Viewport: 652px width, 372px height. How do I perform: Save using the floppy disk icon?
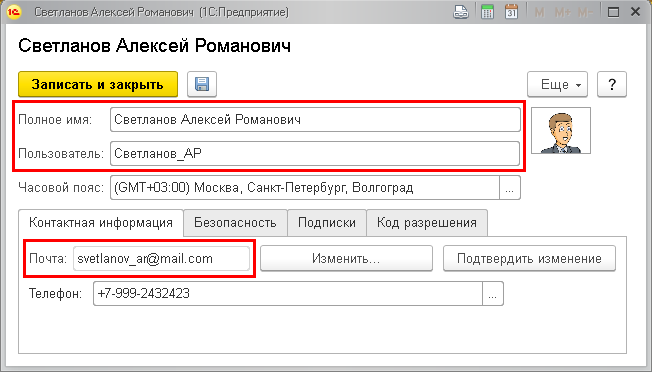pyautogui.click(x=202, y=84)
